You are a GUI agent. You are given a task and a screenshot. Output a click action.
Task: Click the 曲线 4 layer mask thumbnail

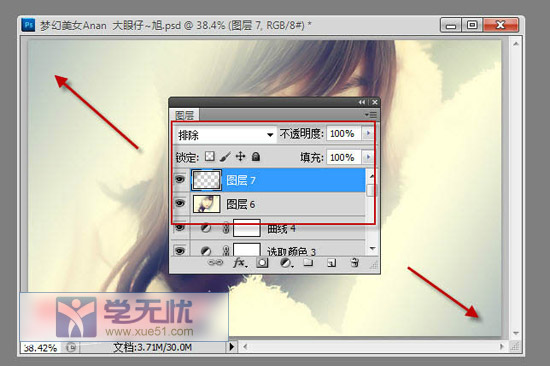tap(247, 228)
